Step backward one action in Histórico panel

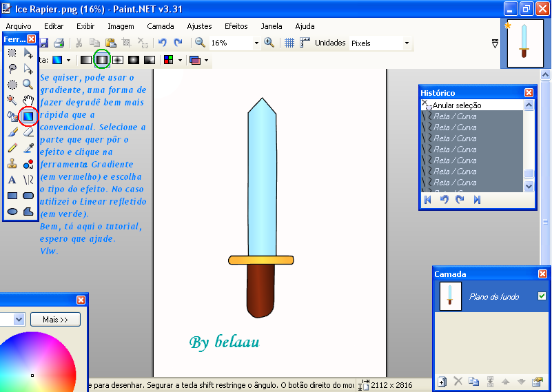click(444, 200)
